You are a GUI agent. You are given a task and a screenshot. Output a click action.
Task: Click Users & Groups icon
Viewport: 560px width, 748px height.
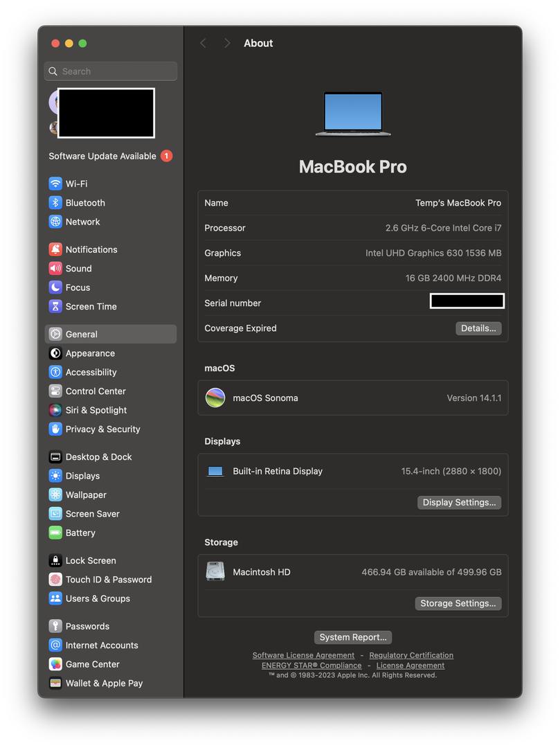[55, 598]
